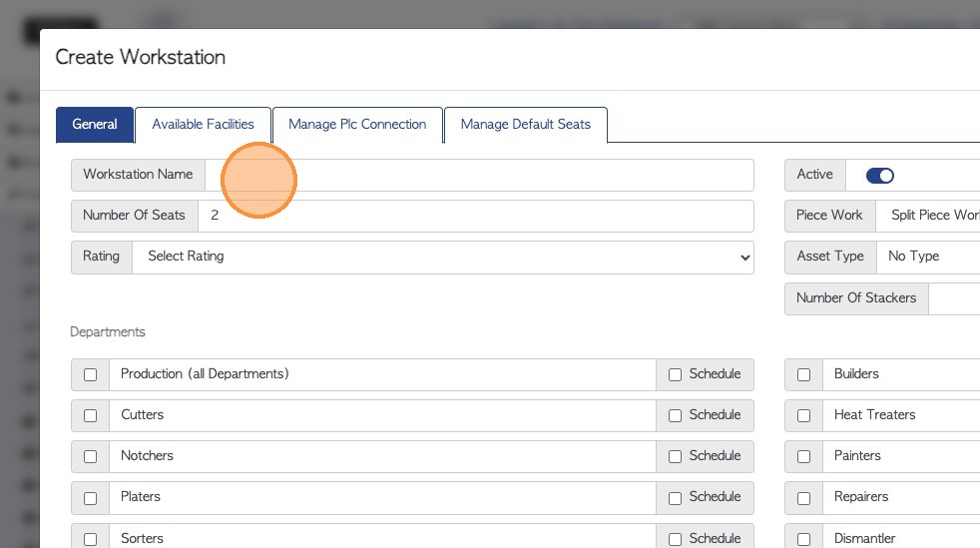Screen dimensions: 980x548
Task: Go to Manage Plc Connection tab
Action: tap(357, 125)
